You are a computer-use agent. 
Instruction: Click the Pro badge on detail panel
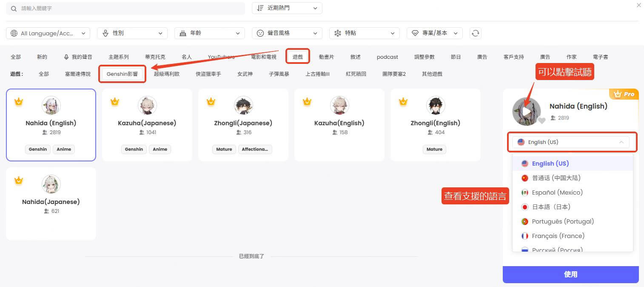click(x=624, y=94)
